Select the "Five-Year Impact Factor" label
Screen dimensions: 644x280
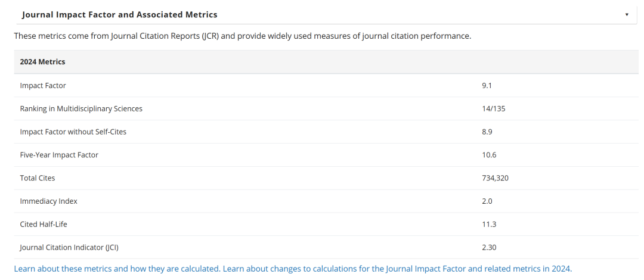pyautogui.click(x=59, y=155)
